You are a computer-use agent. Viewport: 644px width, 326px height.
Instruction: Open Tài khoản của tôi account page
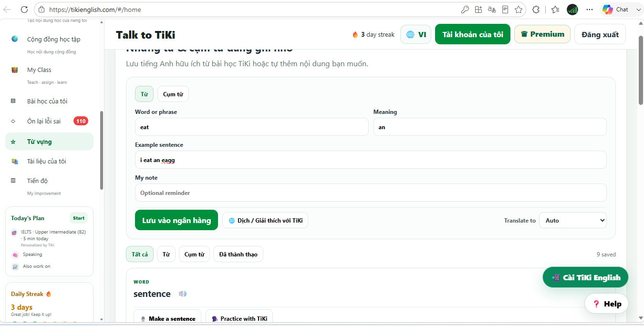473,34
